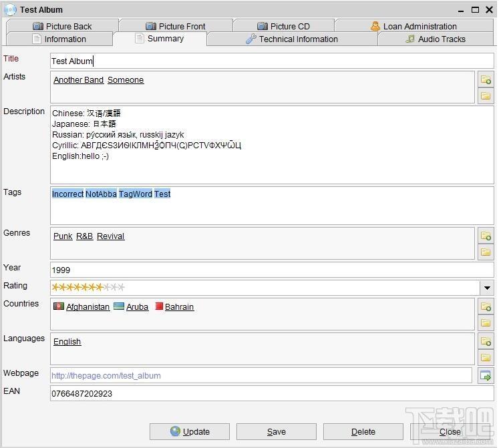
Task: Click into the Title input field
Action: [x=272, y=61]
